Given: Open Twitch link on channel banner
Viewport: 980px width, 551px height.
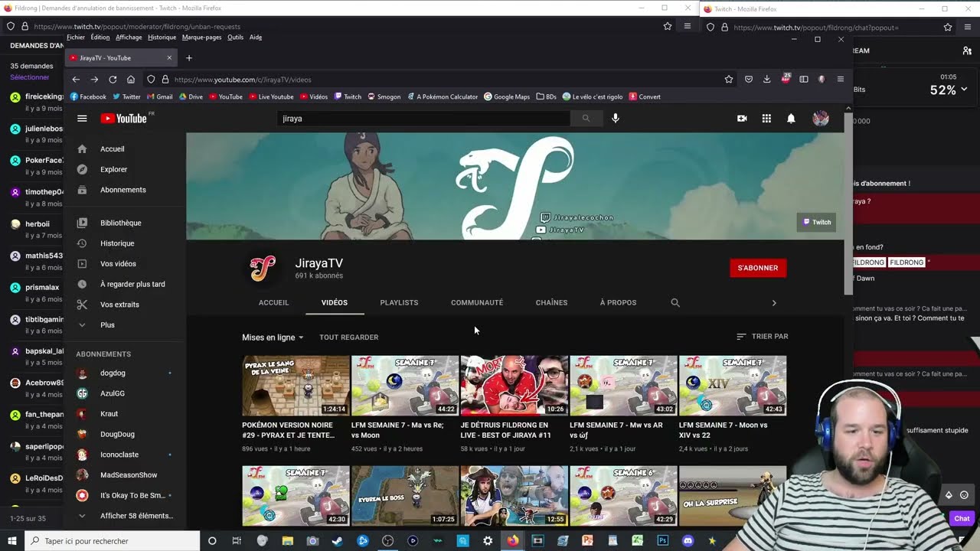Looking at the screenshot, I should 817,223.
